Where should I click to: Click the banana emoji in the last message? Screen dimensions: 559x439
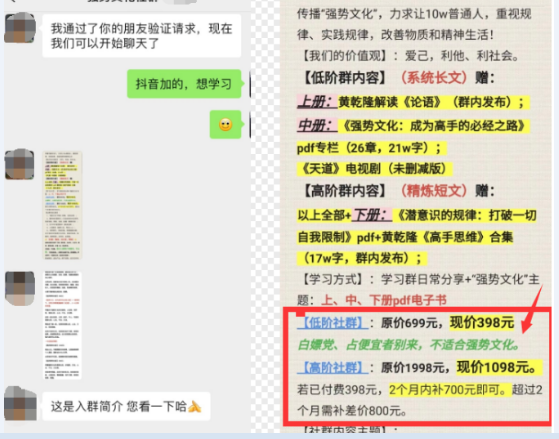tap(195, 406)
